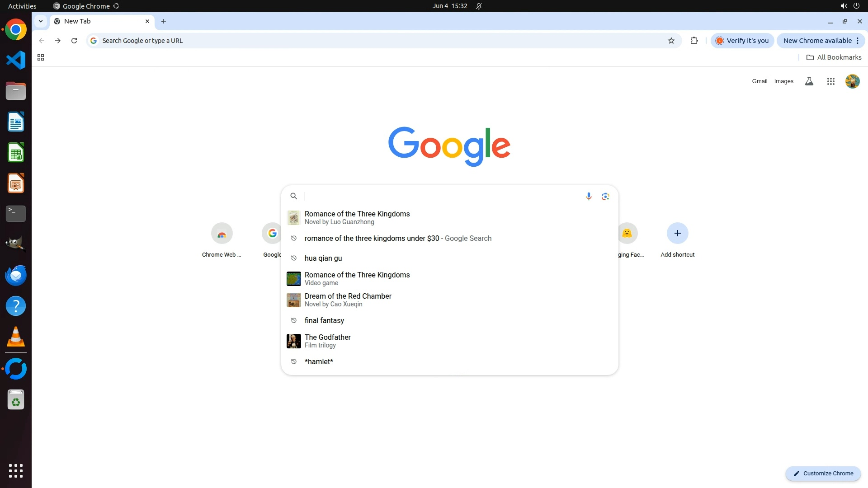Reload the current page
868x488 pixels.
coord(74,41)
